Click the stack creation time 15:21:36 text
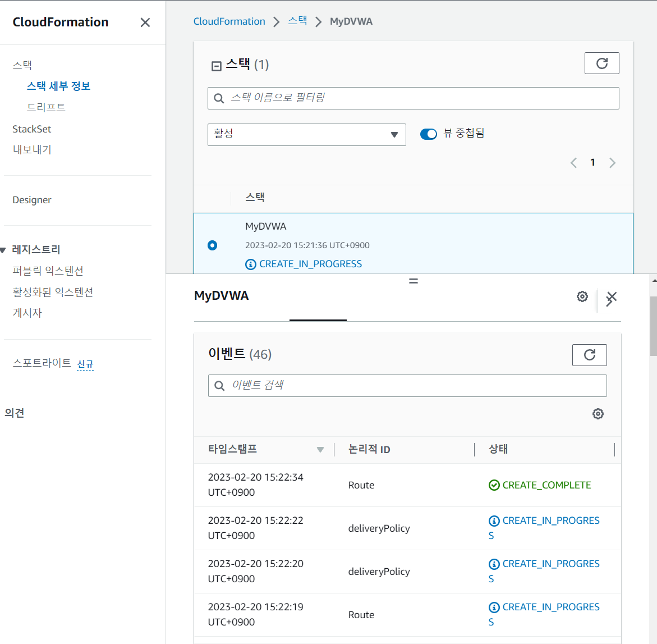The height and width of the screenshot is (644, 657). point(307,245)
